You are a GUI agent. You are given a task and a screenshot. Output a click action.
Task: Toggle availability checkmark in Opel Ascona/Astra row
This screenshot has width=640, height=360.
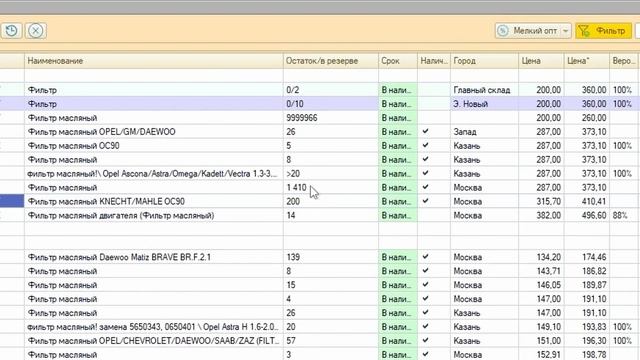point(425,173)
